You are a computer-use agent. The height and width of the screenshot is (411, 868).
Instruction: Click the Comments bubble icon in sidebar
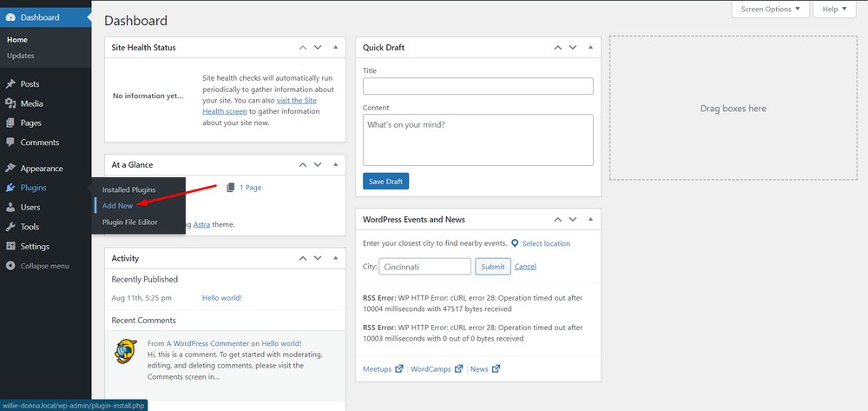(10, 143)
